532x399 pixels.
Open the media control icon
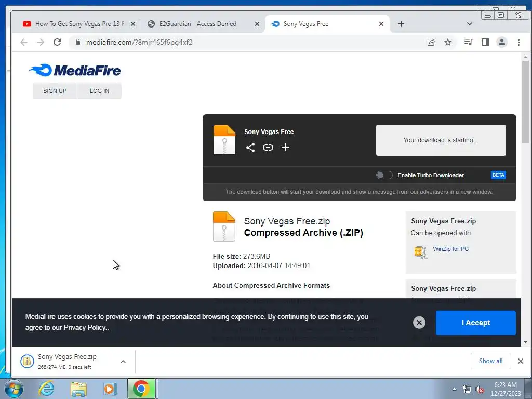[x=468, y=42]
